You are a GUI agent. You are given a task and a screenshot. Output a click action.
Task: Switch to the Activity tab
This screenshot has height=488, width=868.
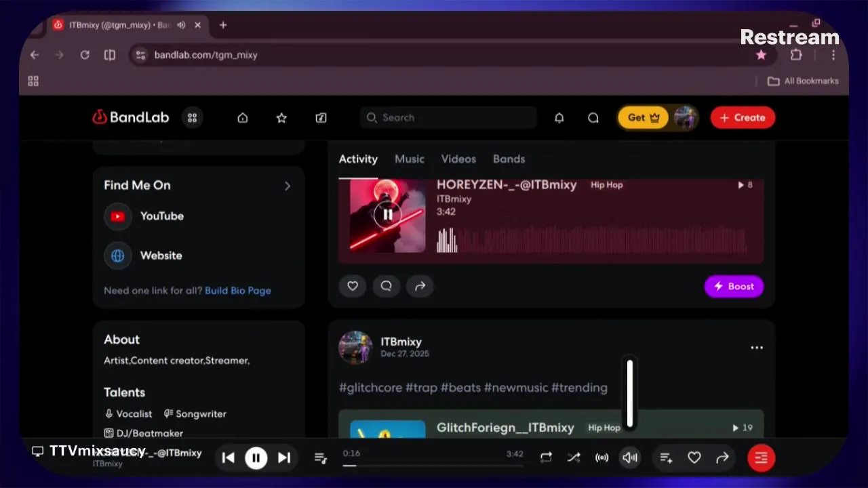[358, 159]
